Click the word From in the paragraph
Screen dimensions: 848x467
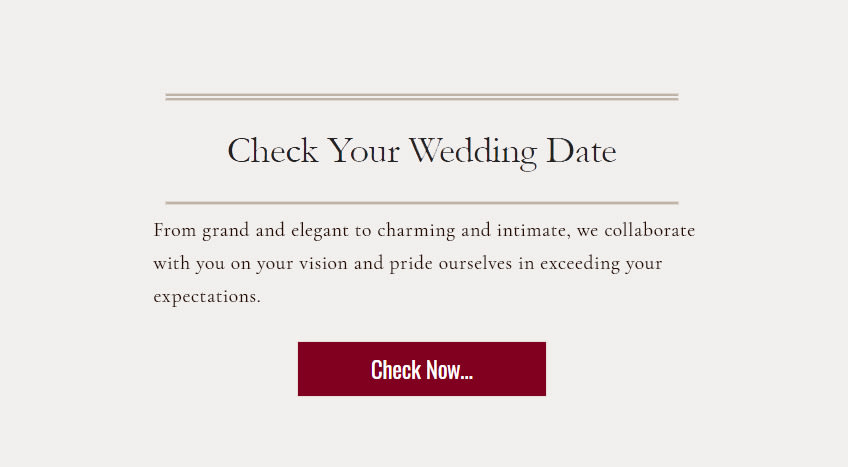coord(175,230)
